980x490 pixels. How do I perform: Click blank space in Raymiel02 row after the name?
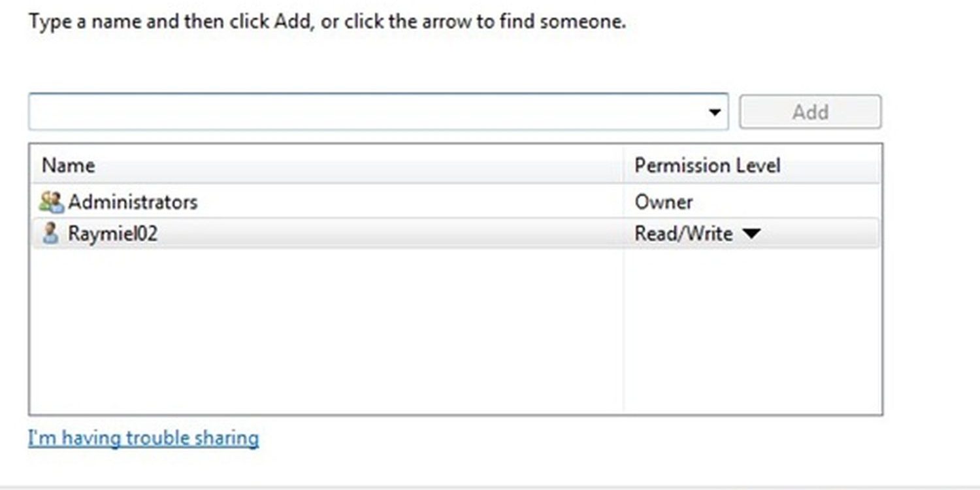[389, 234]
